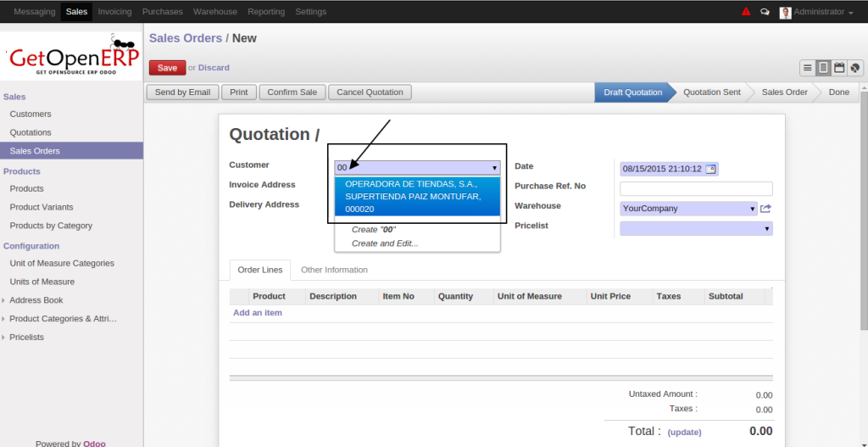868x447 pixels.
Task: Open Warehouse record via external link icon
Action: click(x=765, y=209)
